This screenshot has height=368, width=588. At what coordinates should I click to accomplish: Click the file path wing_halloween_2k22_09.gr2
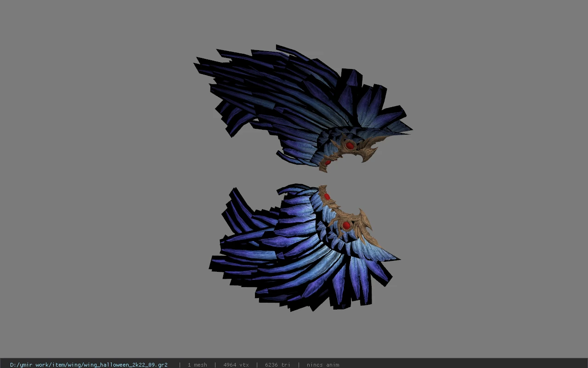(89, 365)
